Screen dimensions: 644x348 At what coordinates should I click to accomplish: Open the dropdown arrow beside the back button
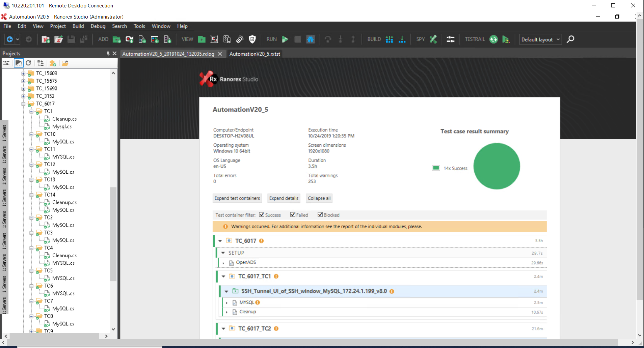coord(18,39)
